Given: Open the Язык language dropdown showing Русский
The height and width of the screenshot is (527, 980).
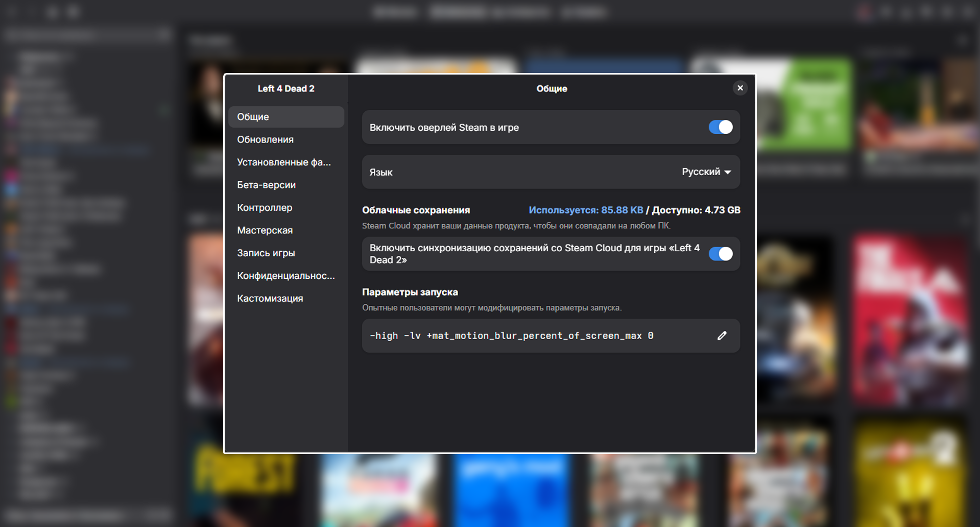Looking at the screenshot, I should [706, 172].
